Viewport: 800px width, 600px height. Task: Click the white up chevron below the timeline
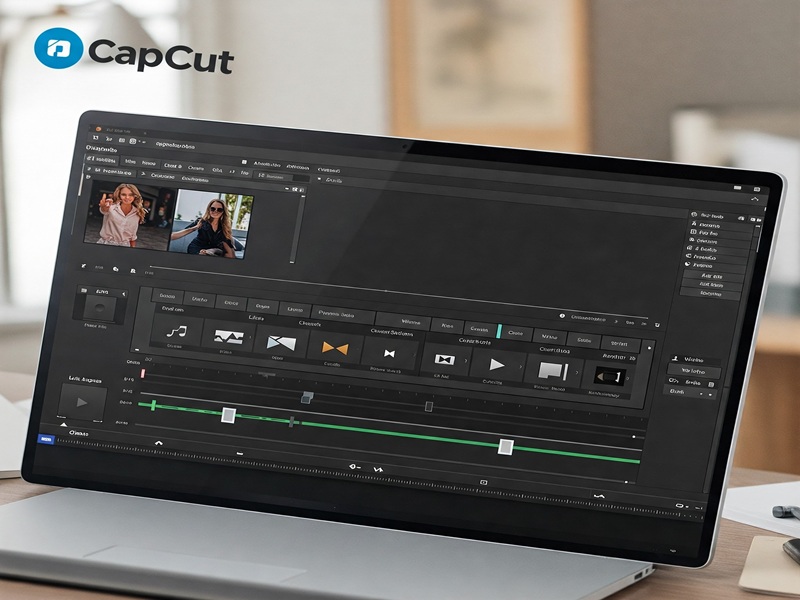click(159, 443)
